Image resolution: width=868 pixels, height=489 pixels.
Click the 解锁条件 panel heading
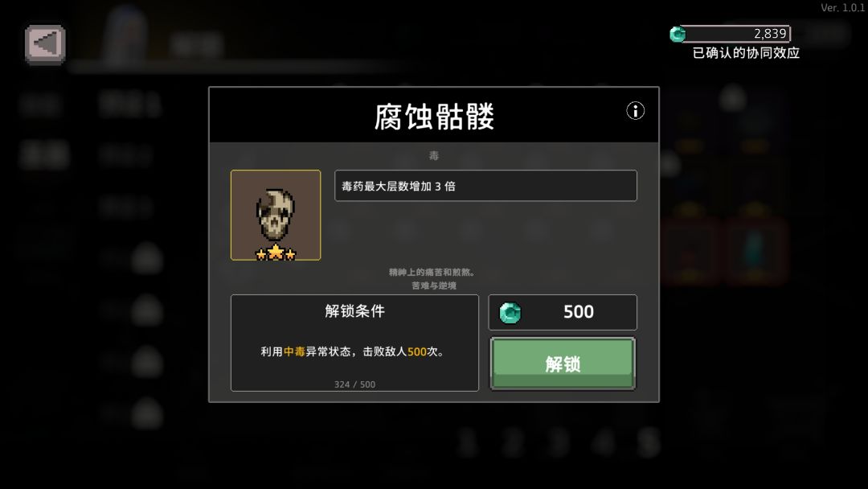coord(355,311)
